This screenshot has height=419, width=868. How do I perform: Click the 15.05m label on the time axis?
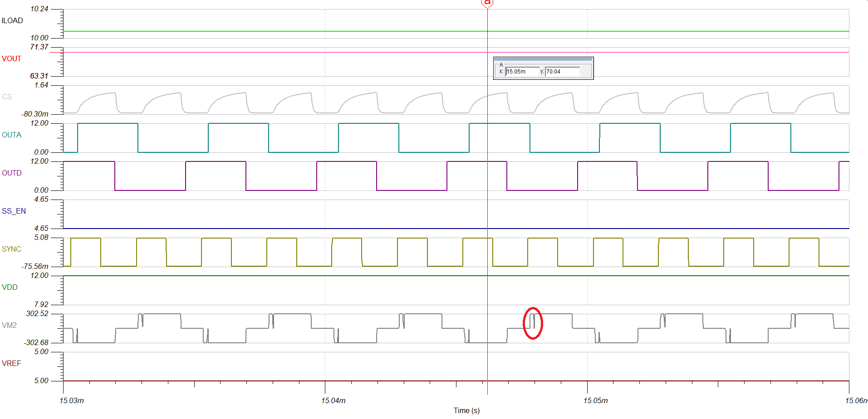click(x=596, y=400)
